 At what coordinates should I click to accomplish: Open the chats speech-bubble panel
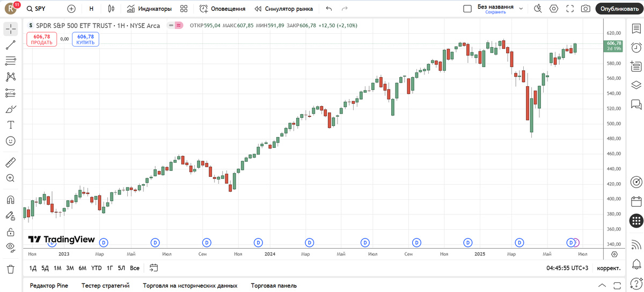tap(636, 103)
